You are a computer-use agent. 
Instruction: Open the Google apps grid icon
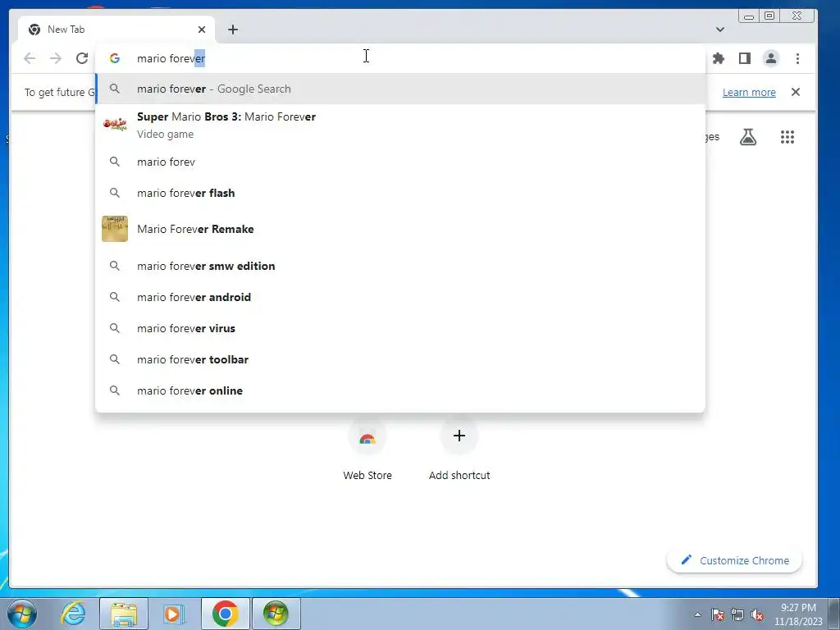787,137
